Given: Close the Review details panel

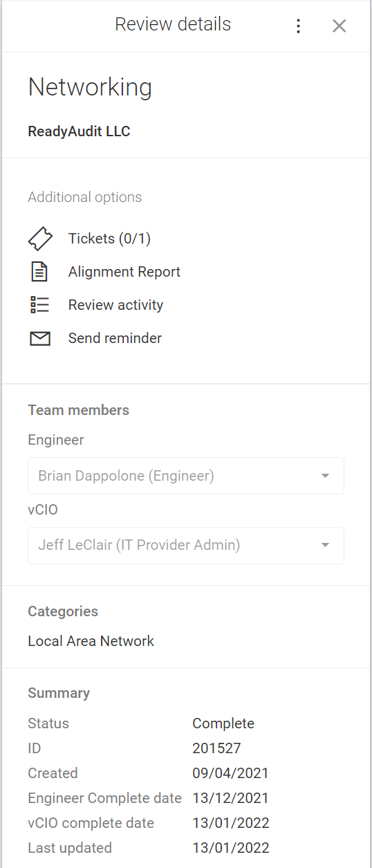Looking at the screenshot, I should (339, 26).
